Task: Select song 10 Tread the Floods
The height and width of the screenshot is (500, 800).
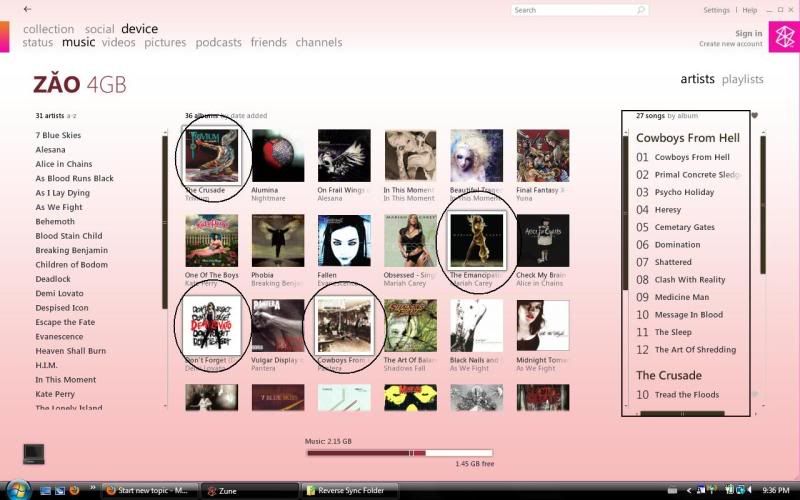Action: [x=678, y=394]
